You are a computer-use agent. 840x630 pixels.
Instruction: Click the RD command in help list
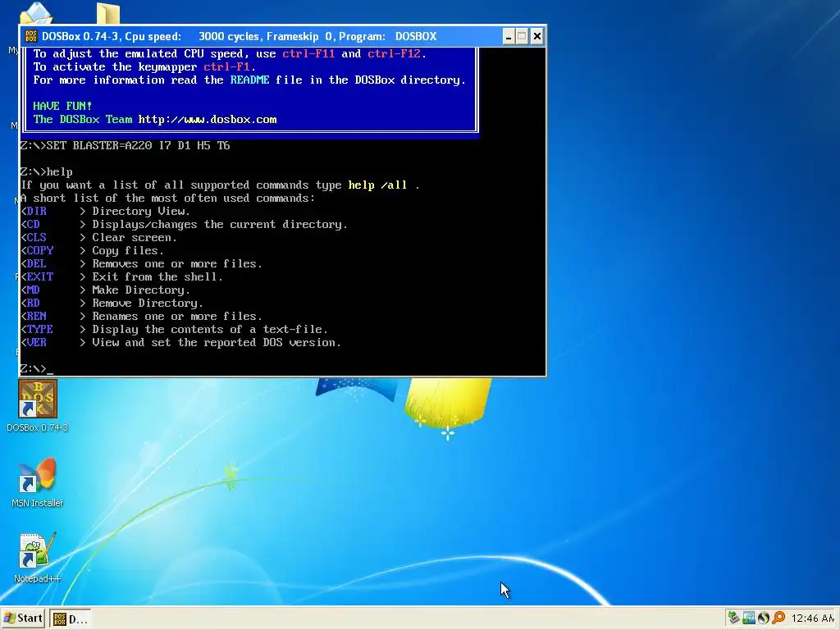(x=33, y=304)
